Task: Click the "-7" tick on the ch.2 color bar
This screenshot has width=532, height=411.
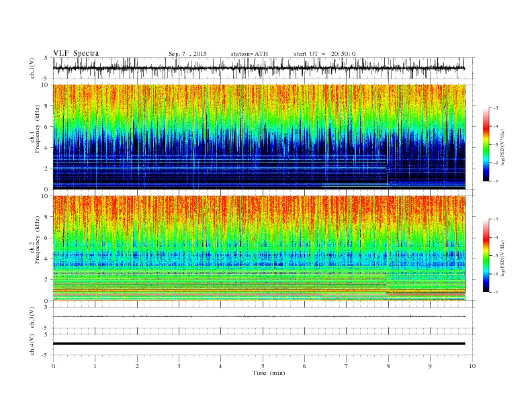Action: click(x=495, y=292)
